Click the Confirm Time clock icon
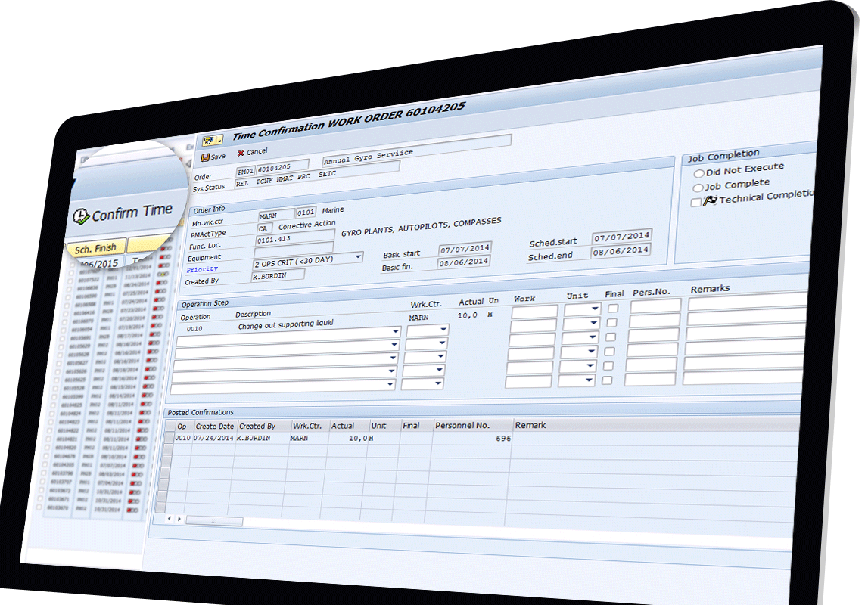 pyautogui.click(x=81, y=217)
